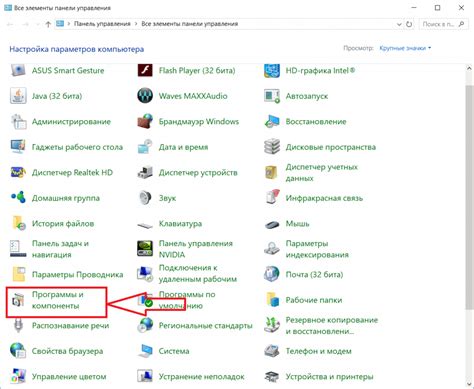The width and height of the screenshot is (474, 389).
Task: Select Все элементы панели управления breadcrumb
Action: pos(190,24)
